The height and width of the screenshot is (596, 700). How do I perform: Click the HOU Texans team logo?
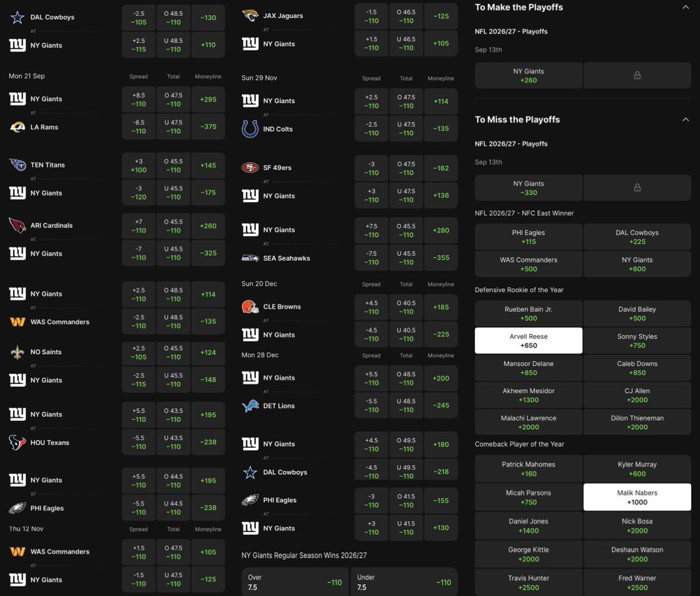click(x=17, y=442)
